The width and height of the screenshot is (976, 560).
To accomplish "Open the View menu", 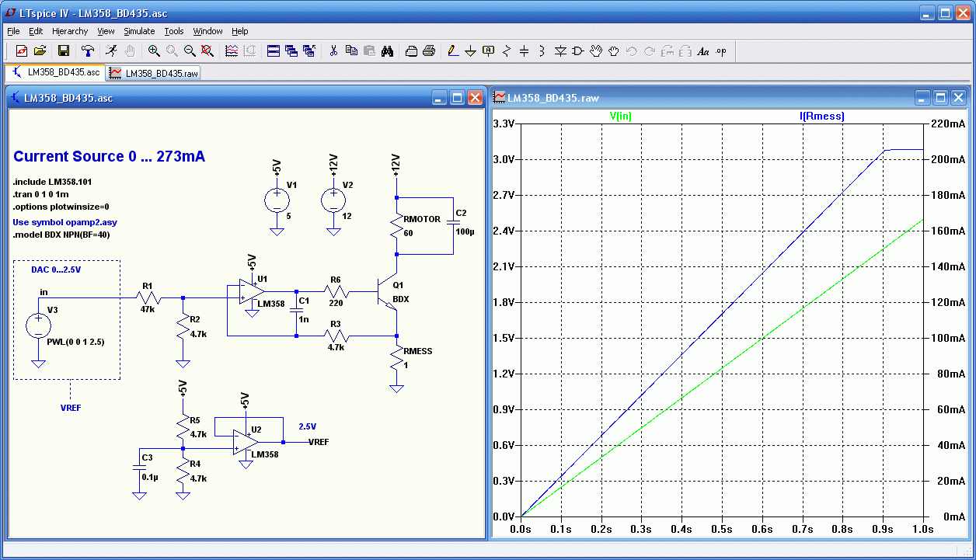I will pyautogui.click(x=106, y=31).
